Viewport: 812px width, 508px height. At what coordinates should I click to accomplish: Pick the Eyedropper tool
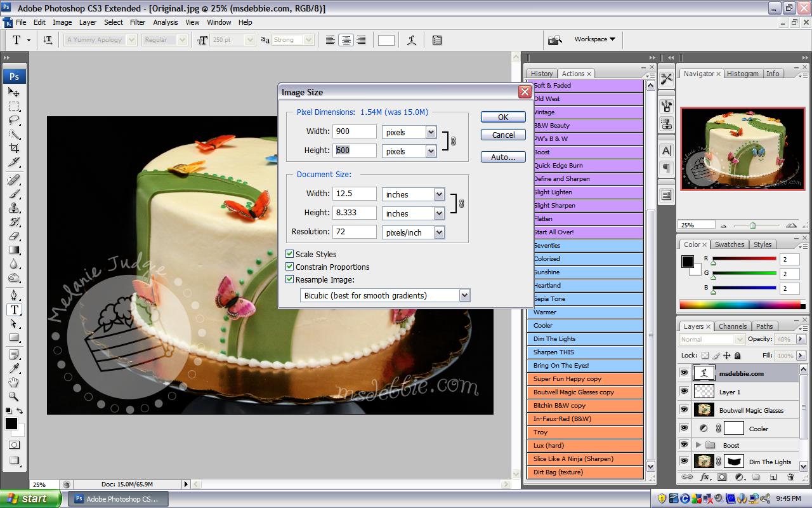tap(14, 368)
